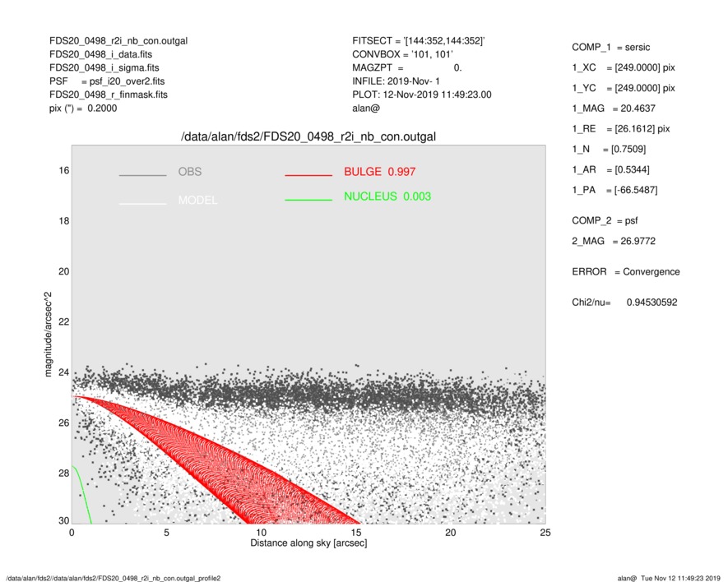Click the NUCLEUS 0.003 legend text

coord(387,196)
